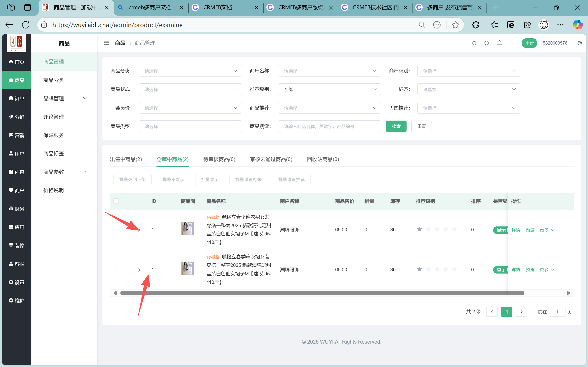588x367 pixels.
Task: Tick the select-all checkbox in table header
Action: click(116, 201)
